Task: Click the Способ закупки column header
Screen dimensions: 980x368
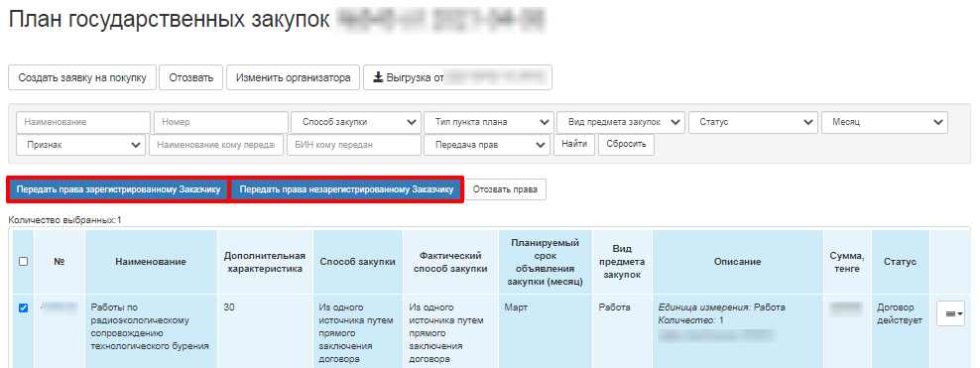Action: coord(357,262)
